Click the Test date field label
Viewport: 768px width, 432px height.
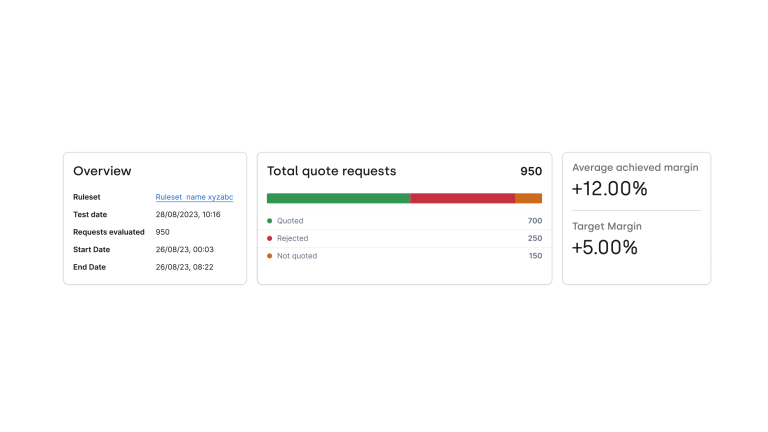pyautogui.click(x=90, y=215)
